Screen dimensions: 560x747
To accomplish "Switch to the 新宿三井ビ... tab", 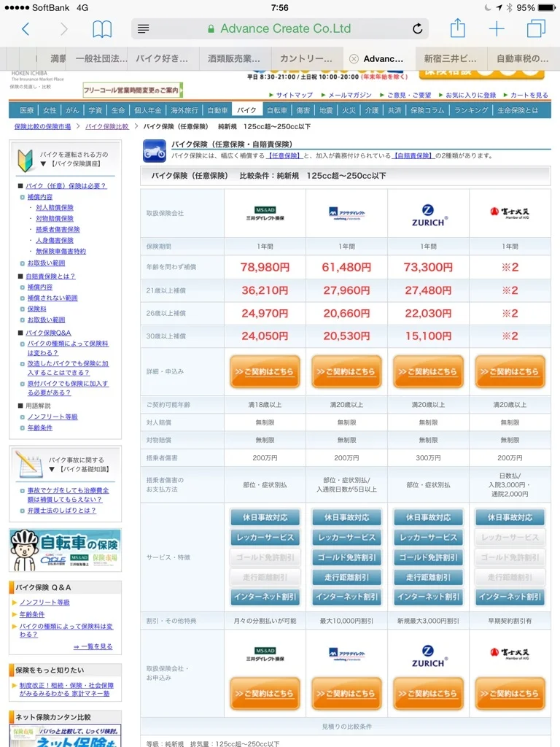I will (451, 58).
